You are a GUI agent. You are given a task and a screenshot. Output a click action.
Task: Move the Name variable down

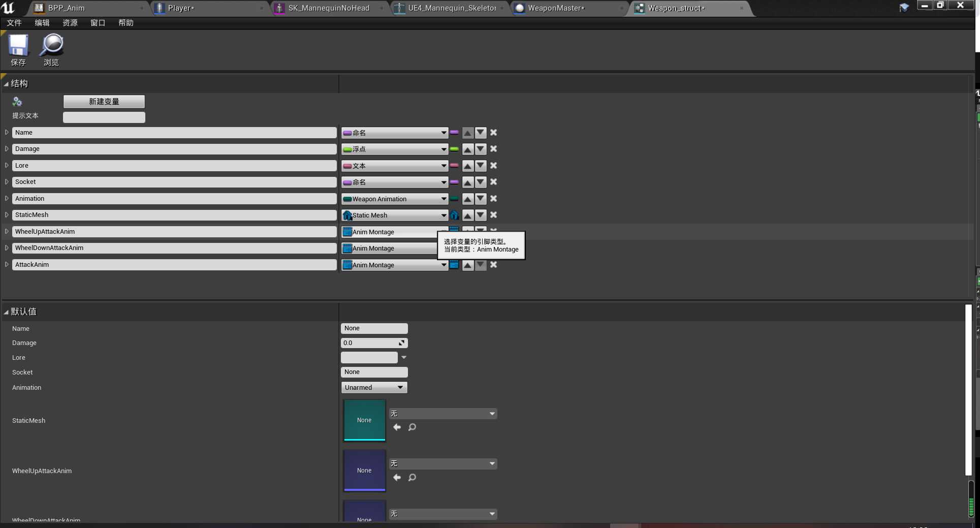pos(481,133)
